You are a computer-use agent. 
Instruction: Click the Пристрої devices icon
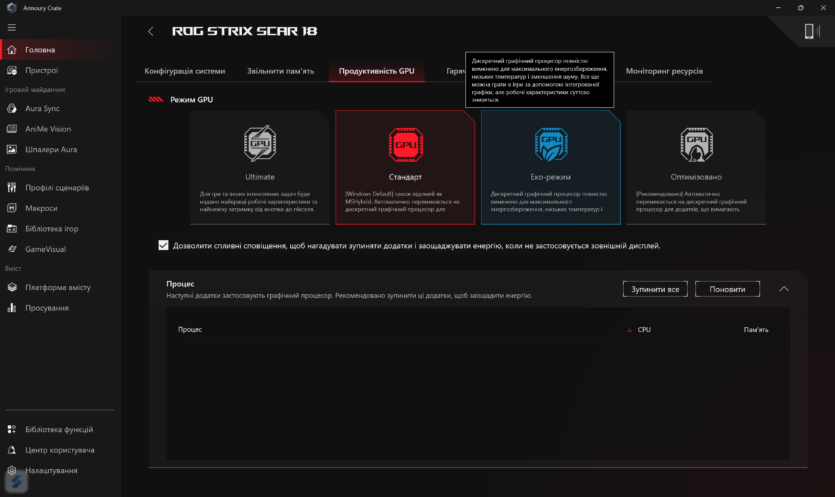point(12,70)
